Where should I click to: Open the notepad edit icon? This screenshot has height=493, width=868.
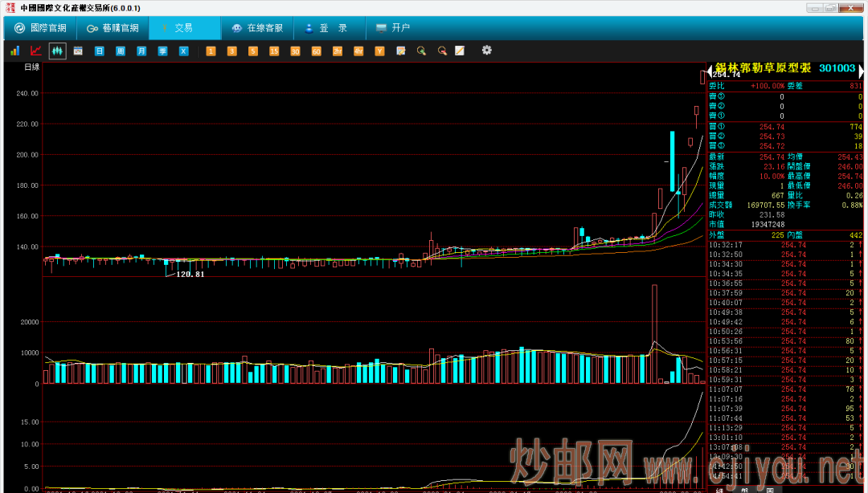(x=460, y=51)
